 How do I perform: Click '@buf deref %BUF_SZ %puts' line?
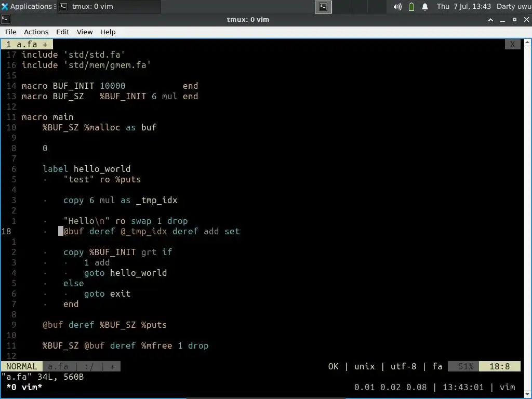pyautogui.click(x=104, y=325)
